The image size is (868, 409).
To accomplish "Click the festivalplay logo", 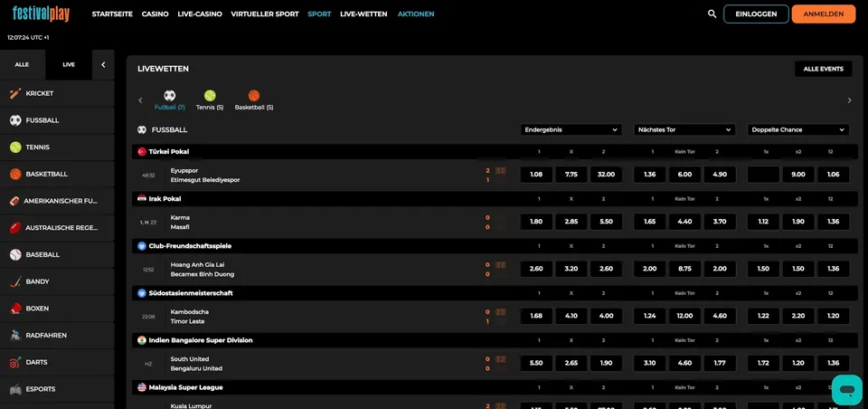I will (x=41, y=14).
